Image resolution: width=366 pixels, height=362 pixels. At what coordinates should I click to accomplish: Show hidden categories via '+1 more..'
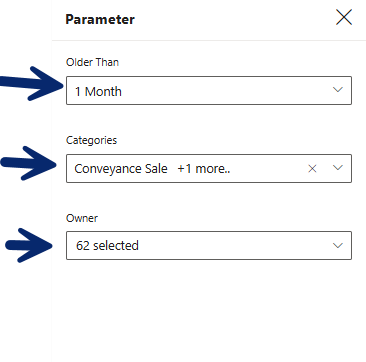204,169
